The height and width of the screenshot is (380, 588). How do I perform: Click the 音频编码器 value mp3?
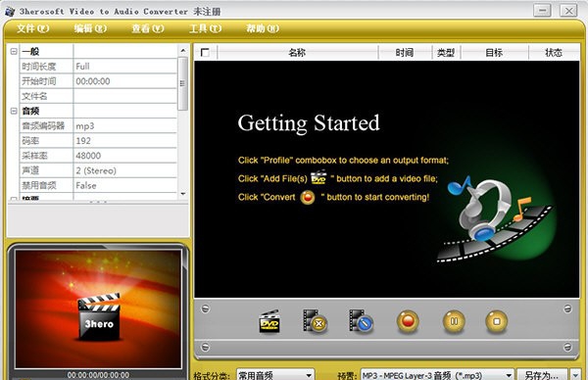pyautogui.click(x=124, y=126)
